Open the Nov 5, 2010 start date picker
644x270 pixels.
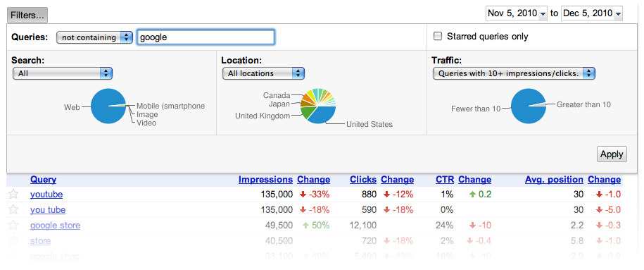point(517,13)
